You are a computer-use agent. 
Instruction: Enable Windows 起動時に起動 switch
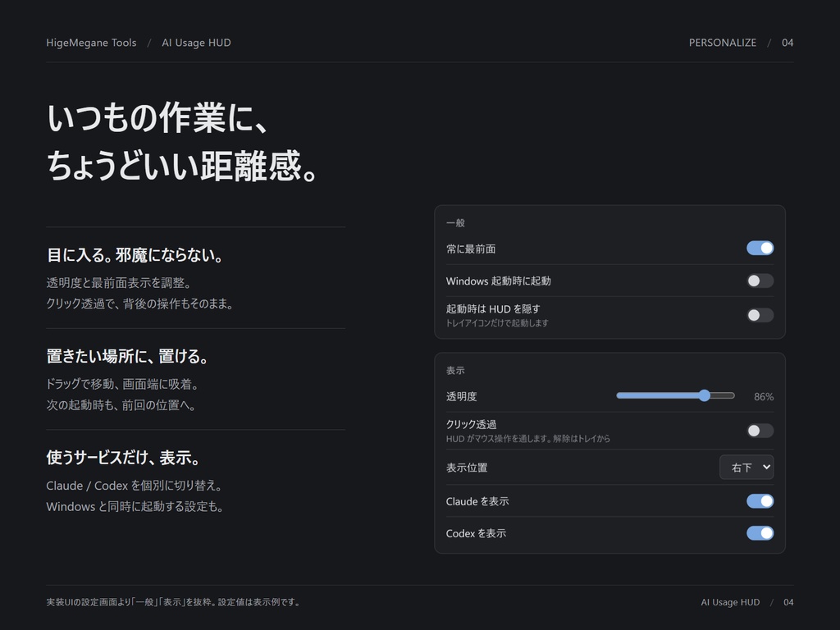tap(760, 281)
